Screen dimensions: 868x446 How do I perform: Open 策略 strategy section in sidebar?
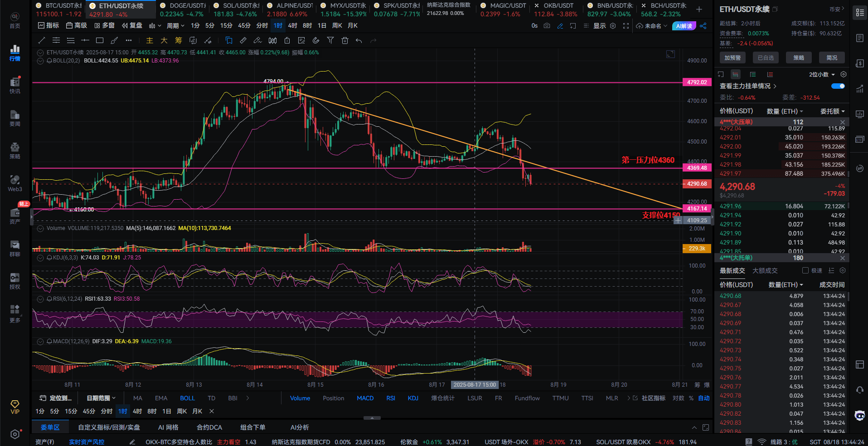click(15, 150)
